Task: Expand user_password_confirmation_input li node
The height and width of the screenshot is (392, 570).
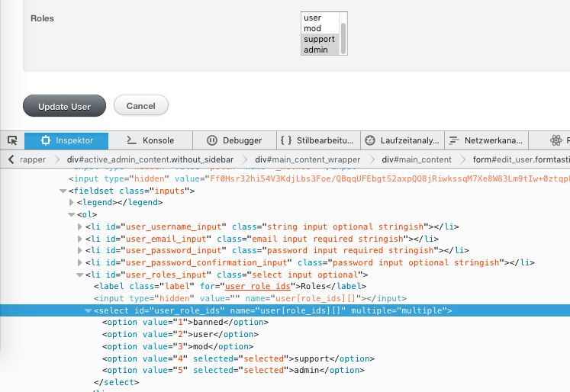Action: (80, 262)
